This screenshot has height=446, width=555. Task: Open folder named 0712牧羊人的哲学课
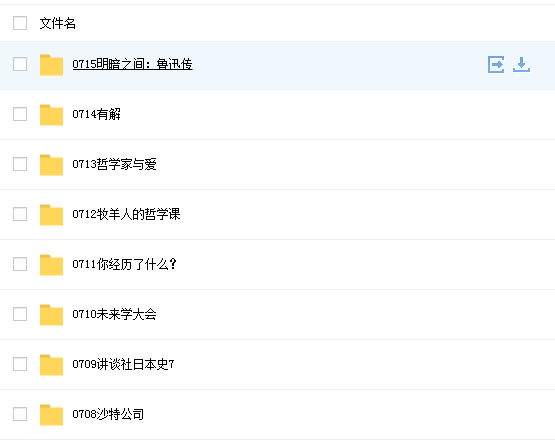126,214
